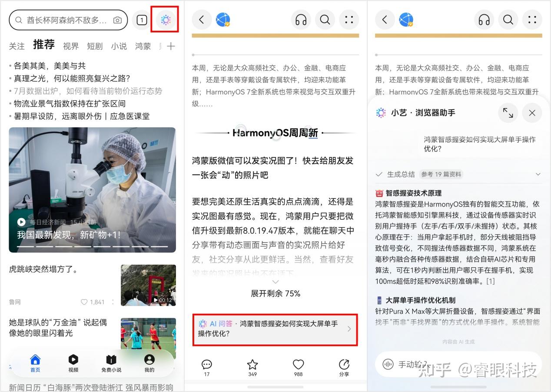Collapse the 生成总结 section chevron
Screen dimensions: 551x392
click(538, 174)
